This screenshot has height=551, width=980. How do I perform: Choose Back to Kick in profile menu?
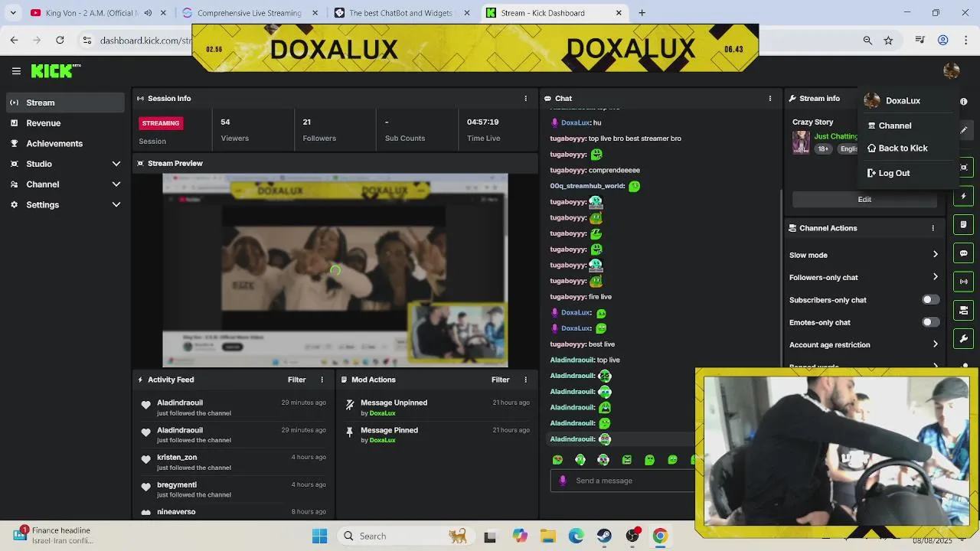tap(897, 148)
